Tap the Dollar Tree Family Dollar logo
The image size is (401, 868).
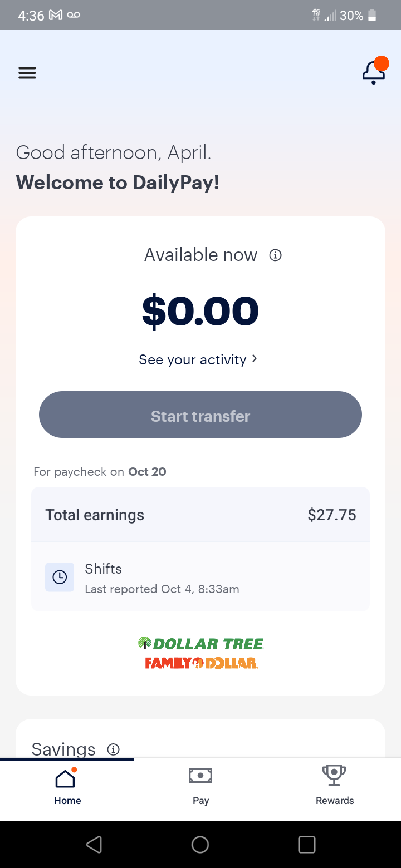200,653
